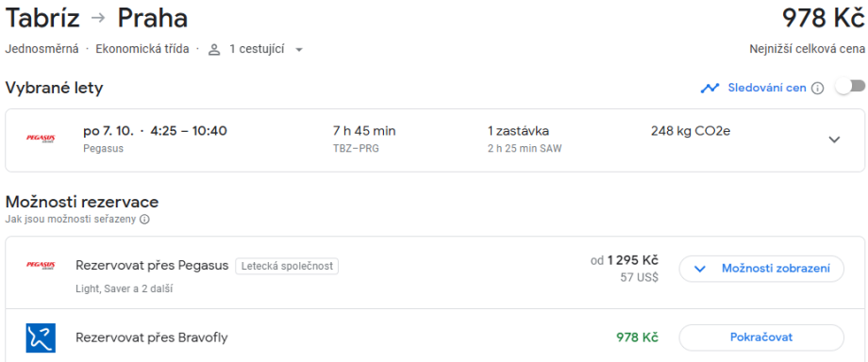Click the info icon next to Sledování cen

pyautogui.click(x=817, y=88)
